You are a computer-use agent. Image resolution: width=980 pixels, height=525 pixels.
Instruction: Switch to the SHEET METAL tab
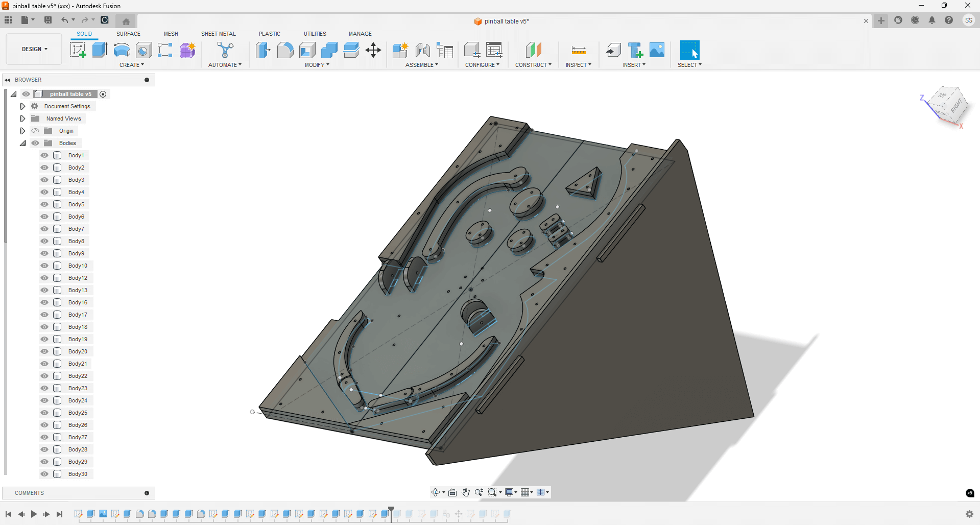click(x=219, y=34)
